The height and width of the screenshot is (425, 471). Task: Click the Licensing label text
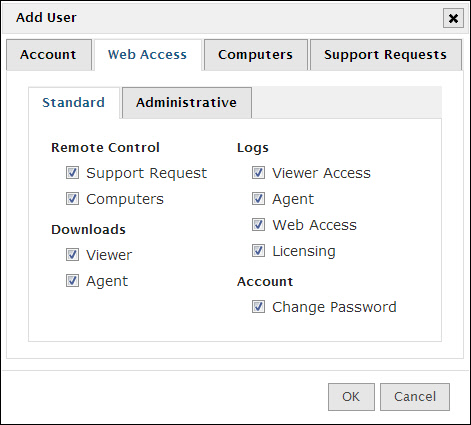click(x=304, y=251)
